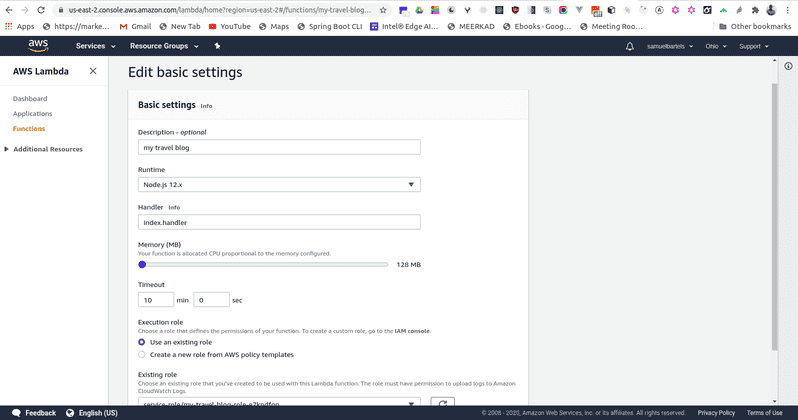This screenshot has height=420, width=798.
Task: Open the info panel icon at right edge
Action: (x=788, y=66)
